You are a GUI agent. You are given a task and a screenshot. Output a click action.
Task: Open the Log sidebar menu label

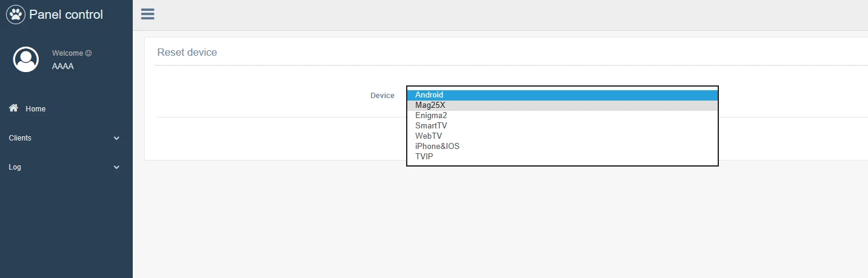coord(15,167)
